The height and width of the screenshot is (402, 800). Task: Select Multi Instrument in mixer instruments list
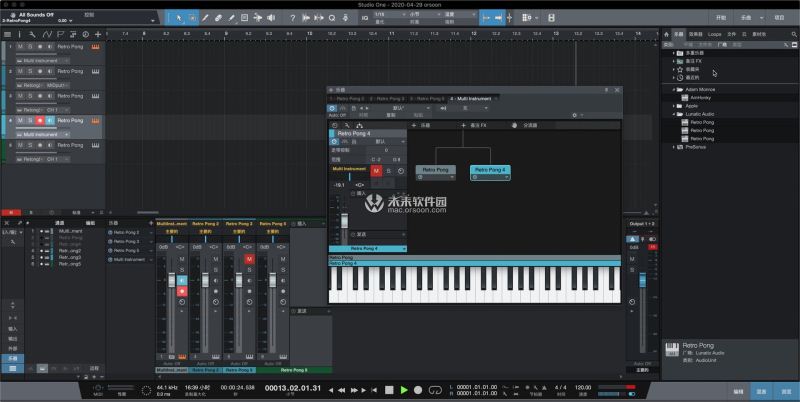point(128,260)
